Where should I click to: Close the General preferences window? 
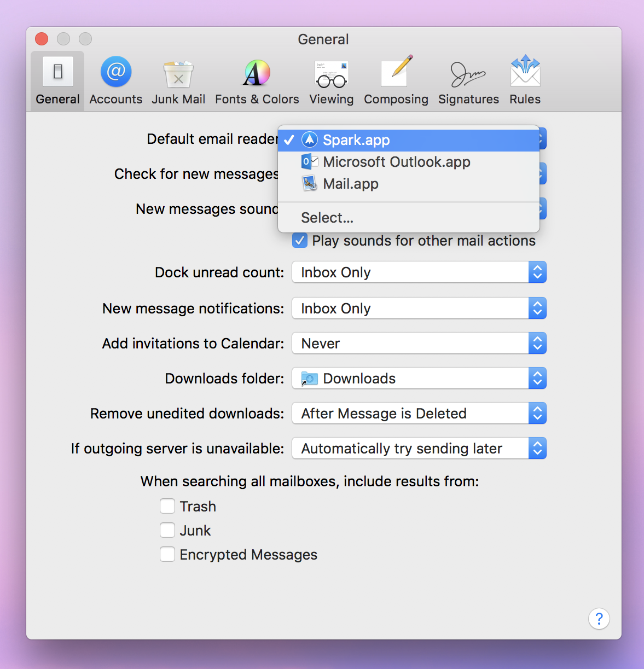42,39
